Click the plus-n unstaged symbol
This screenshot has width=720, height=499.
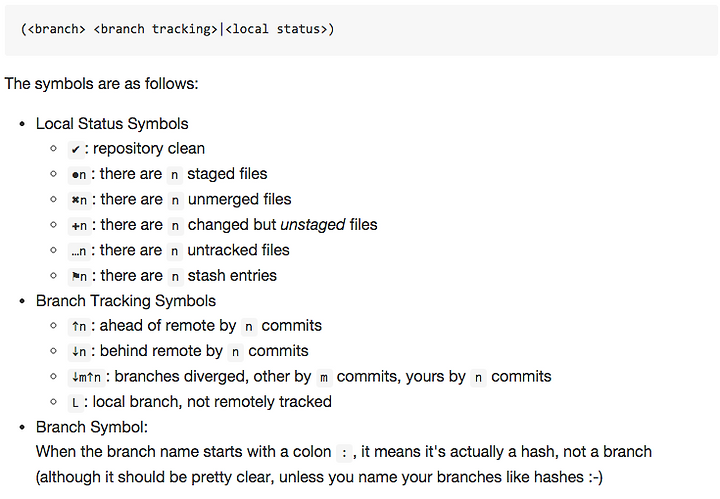coord(79,225)
